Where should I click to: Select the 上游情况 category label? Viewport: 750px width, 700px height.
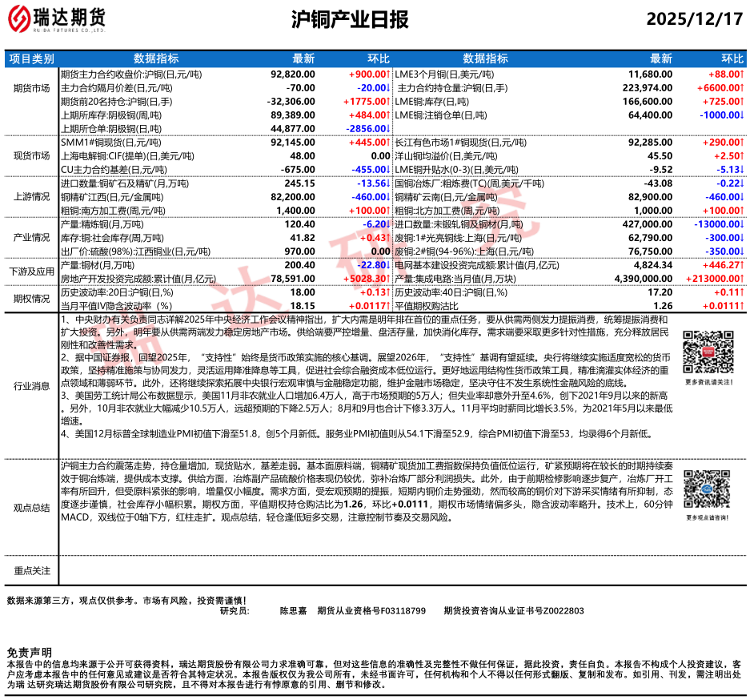tap(31, 196)
